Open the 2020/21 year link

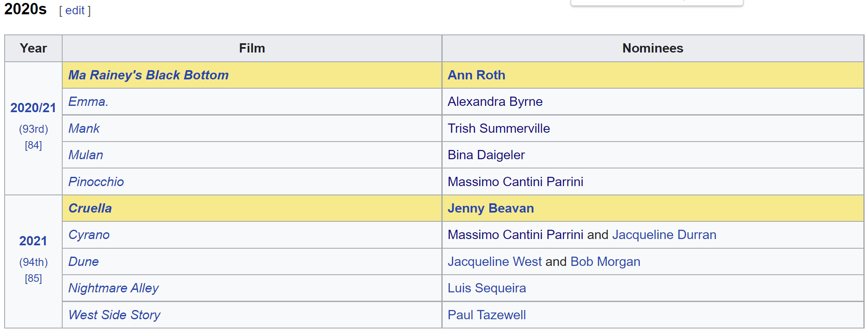point(33,108)
